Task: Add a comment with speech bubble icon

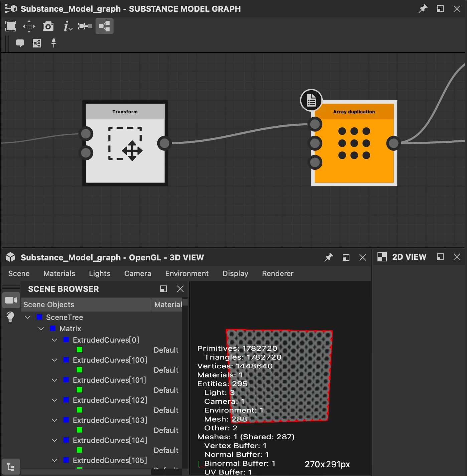Action: pyautogui.click(x=20, y=43)
